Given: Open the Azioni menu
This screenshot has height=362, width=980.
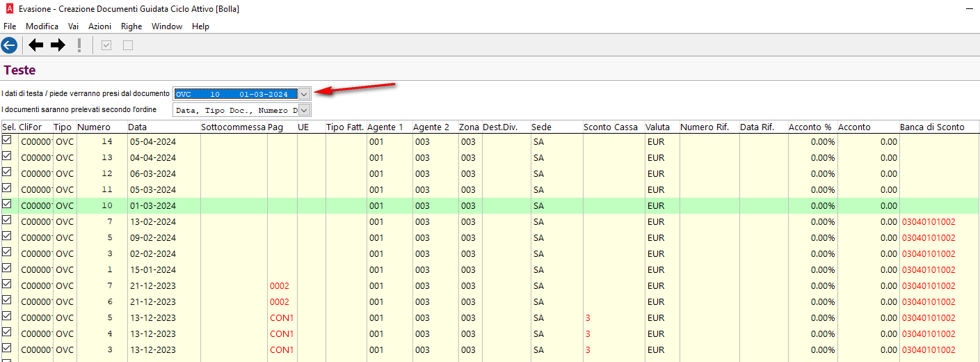Looking at the screenshot, I should click(100, 26).
